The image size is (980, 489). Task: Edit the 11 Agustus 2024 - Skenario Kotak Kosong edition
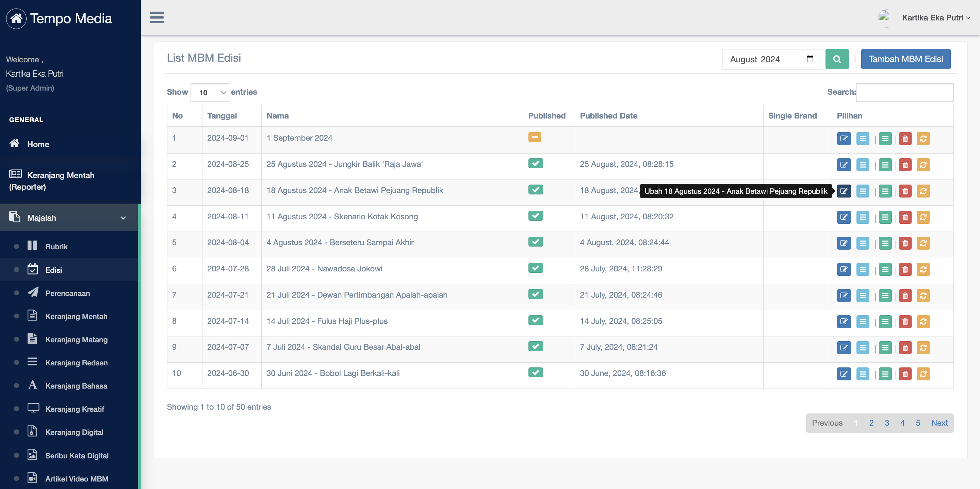[x=844, y=217]
